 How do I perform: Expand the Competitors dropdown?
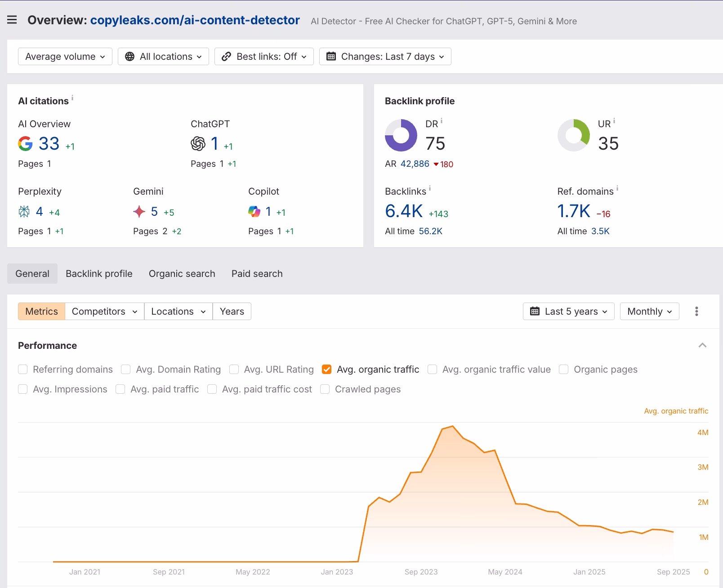[105, 312]
